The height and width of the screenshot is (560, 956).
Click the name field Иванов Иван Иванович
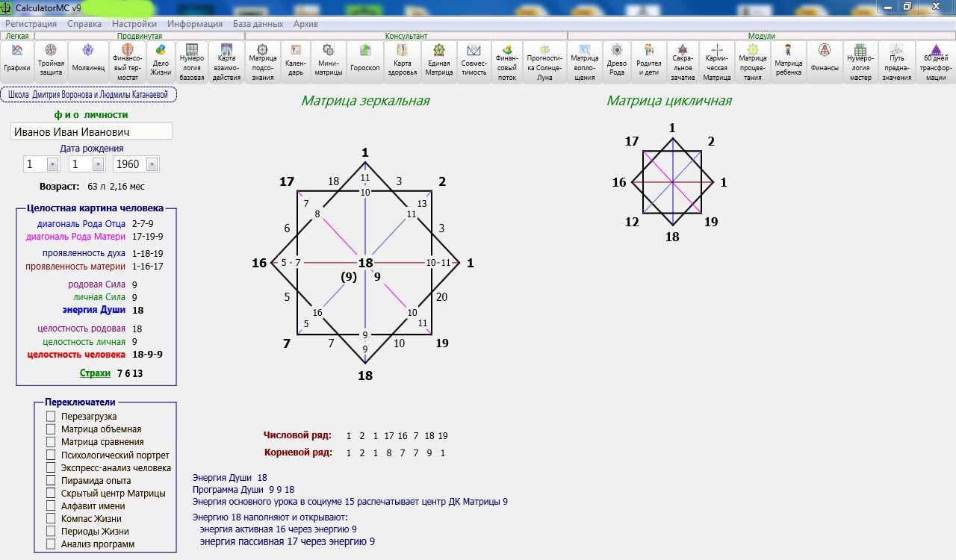click(91, 131)
